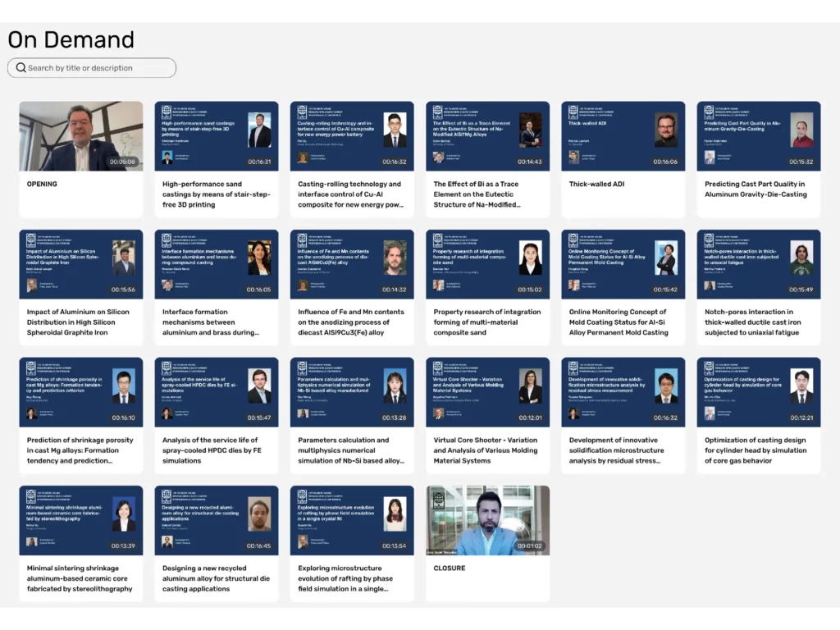Screen dimensions: 840x630
Task: Click the 'Casting-rolling technology' video thumbnail
Action: tap(352, 136)
